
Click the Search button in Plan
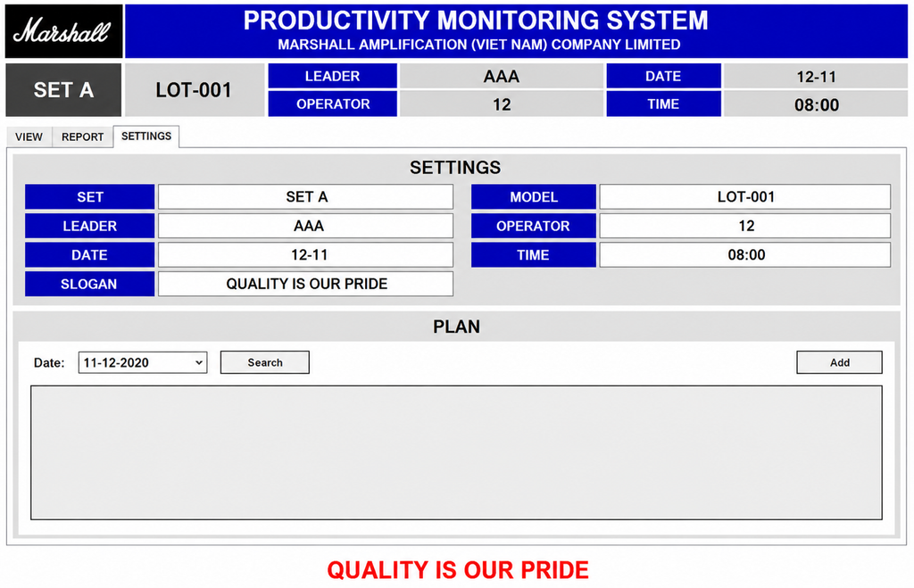pos(264,362)
